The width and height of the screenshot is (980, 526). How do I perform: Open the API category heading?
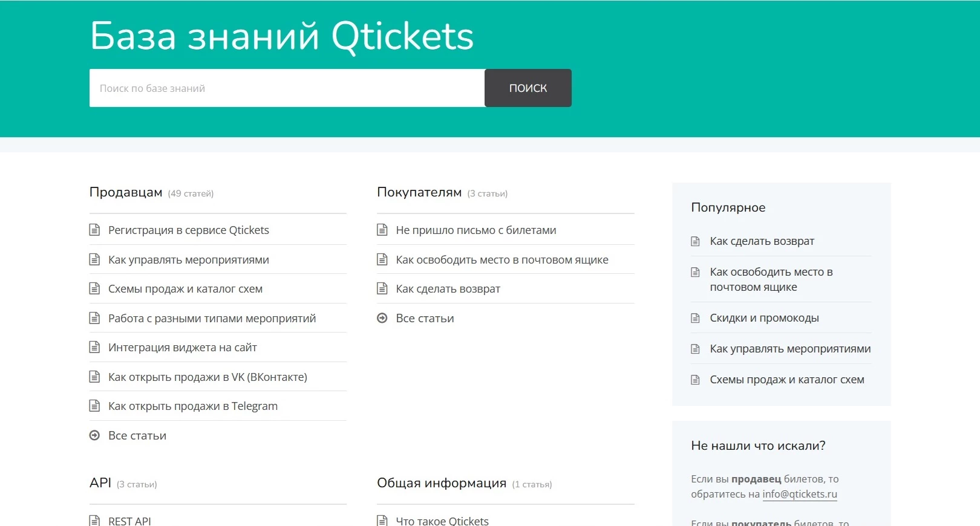(x=100, y=482)
